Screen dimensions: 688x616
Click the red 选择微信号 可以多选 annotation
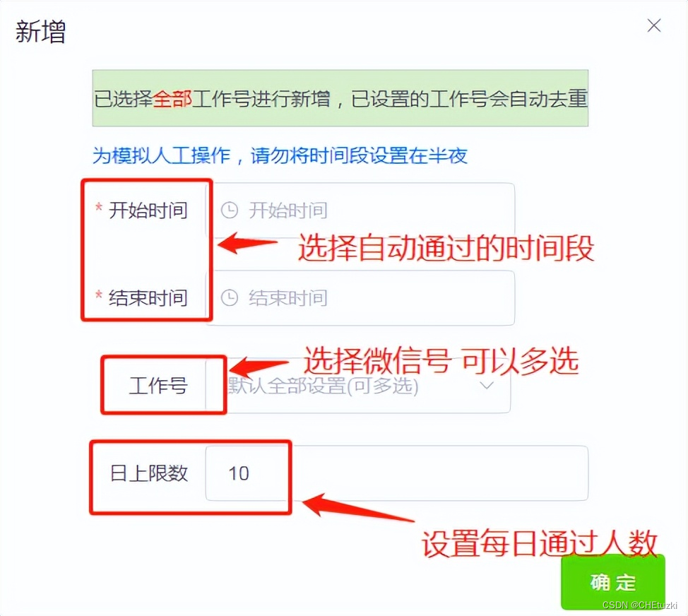pyautogui.click(x=441, y=361)
